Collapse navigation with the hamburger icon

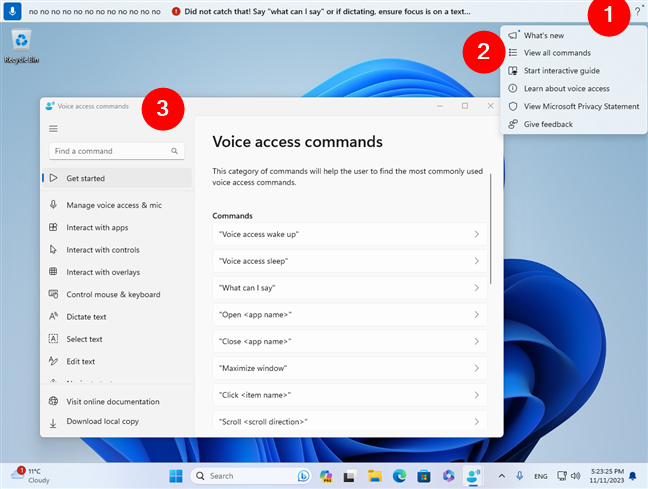(x=53, y=129)
